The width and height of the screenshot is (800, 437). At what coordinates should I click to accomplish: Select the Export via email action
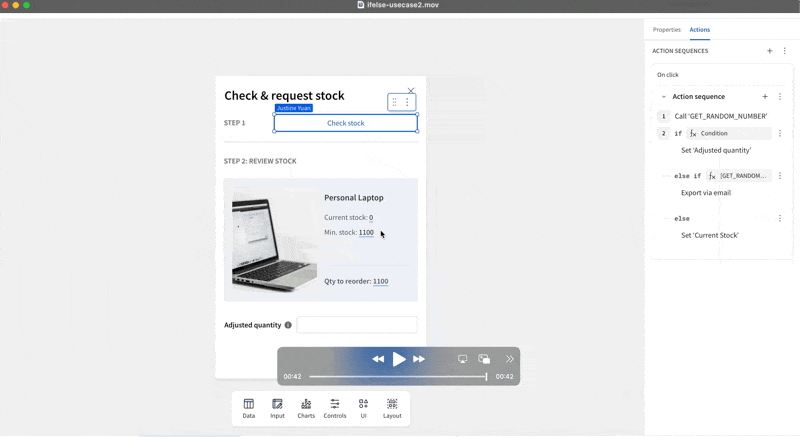(x=706, y=193)
